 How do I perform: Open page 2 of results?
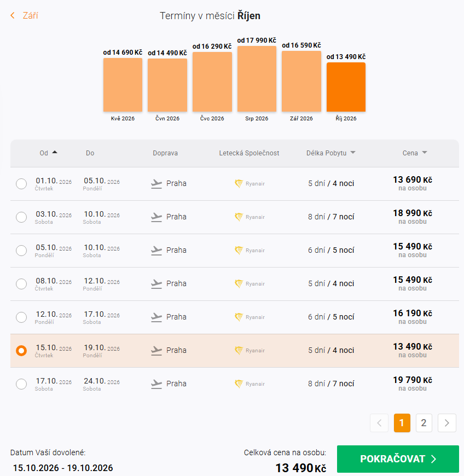[x=424, y=423]
